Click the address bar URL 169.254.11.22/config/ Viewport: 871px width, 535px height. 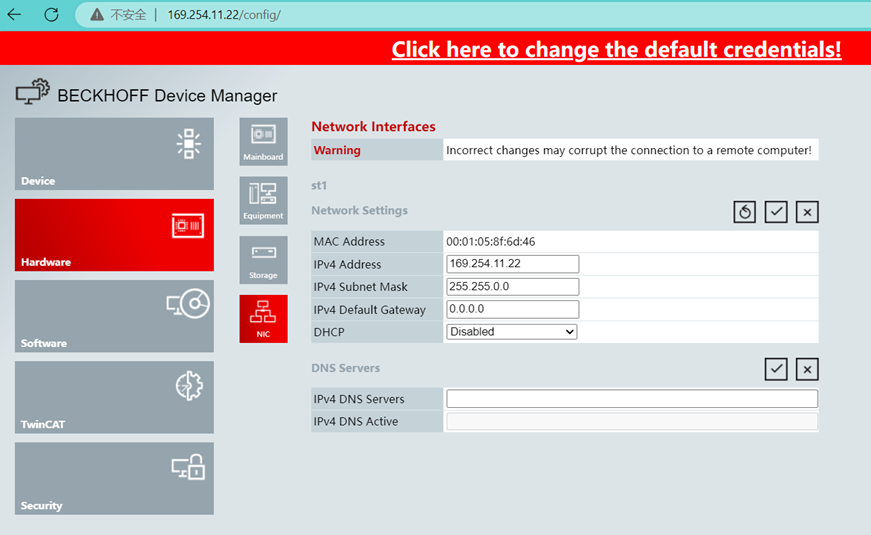click(x=224, y=15)
